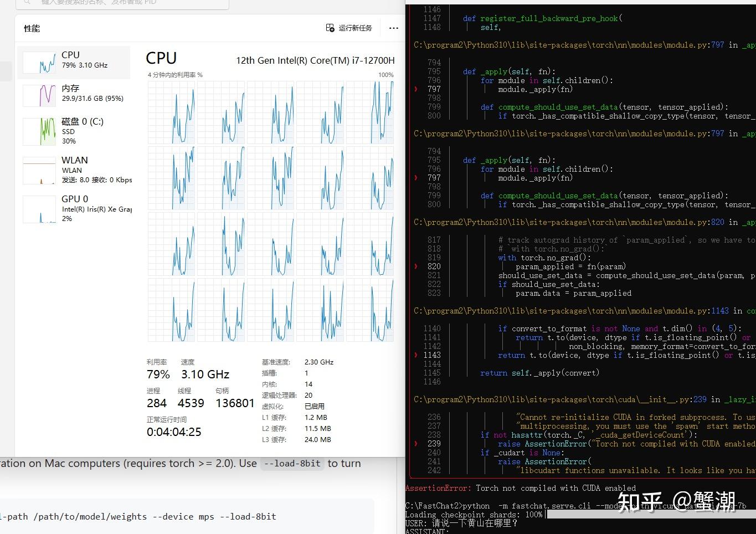The image size is (756, 534).
Task: Click the 进程 count 284
Action: [157, 403]
